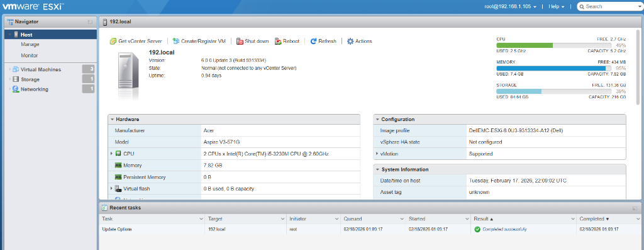This screenshot has width=644, height=250.
Task: Sort tasks by Queued column
Action: 353,219
